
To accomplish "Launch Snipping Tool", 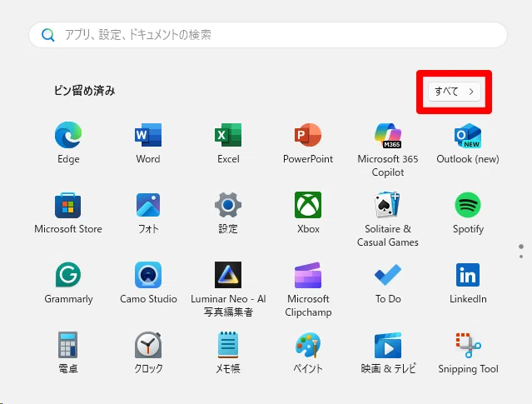I will pyautogui.click(x=468, y=345).
